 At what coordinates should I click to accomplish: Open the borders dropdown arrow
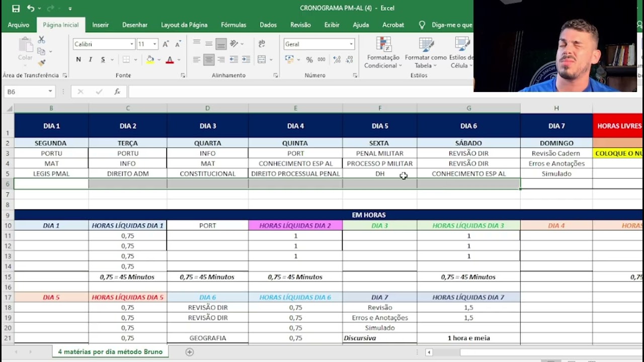pos(134,60)
